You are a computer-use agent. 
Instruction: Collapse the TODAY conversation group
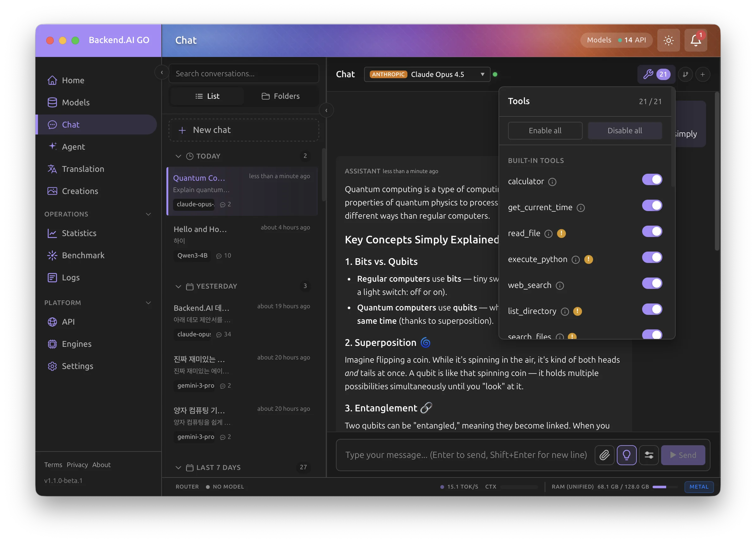pyautogui.click(x=178, y=156)
